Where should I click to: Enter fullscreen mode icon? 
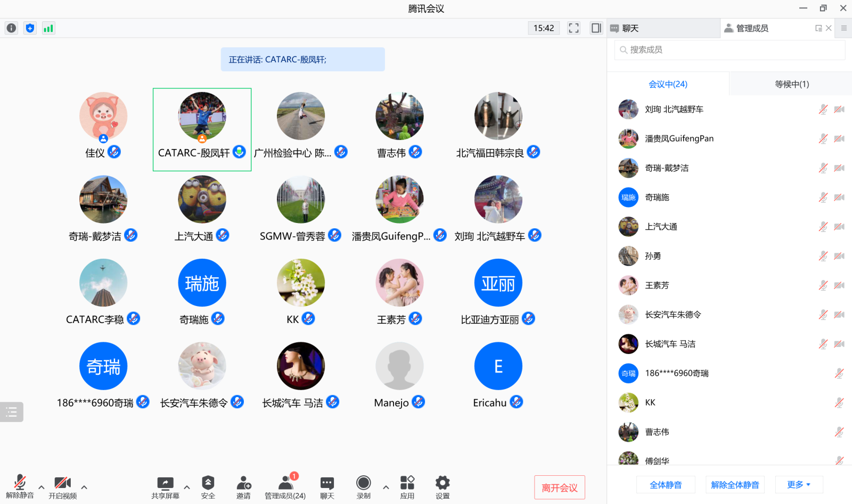click(x=574, y=28)
